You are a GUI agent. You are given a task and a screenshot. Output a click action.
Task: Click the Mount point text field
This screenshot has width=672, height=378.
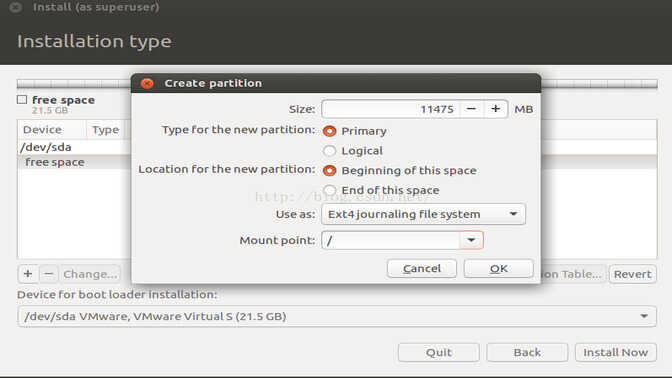point(390,240)
